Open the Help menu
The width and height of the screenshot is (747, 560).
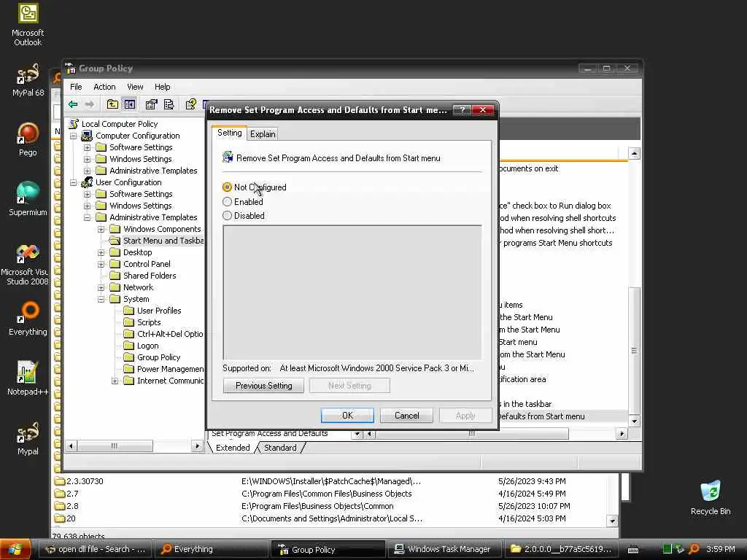pyautogui.click(x=163, y=87)
